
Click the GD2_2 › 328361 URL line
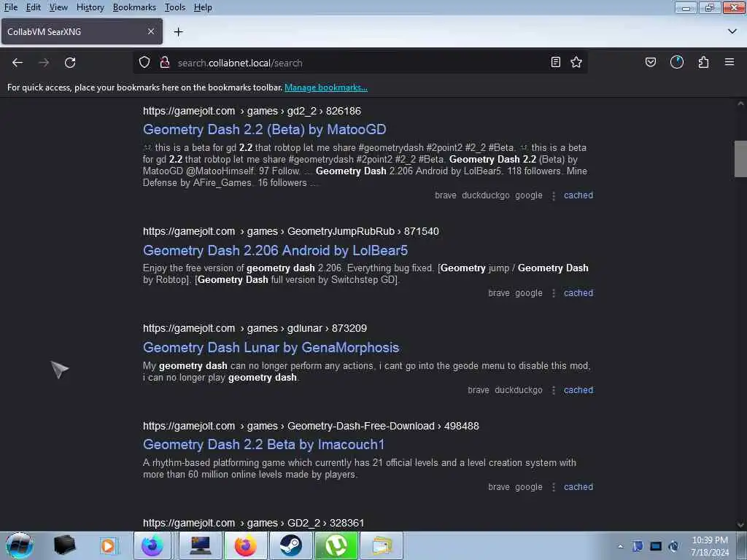(x=253, y=523)
